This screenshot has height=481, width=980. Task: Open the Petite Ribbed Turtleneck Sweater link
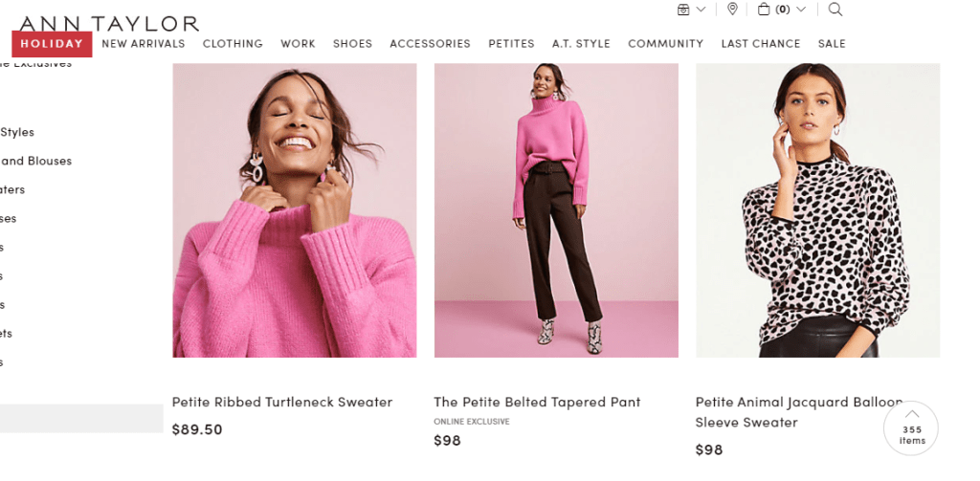click(282, 403)
